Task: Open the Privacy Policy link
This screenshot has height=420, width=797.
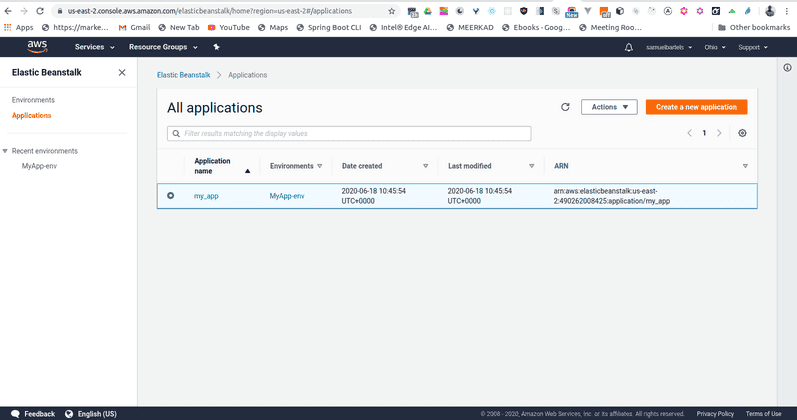Action: pos(715,414)
